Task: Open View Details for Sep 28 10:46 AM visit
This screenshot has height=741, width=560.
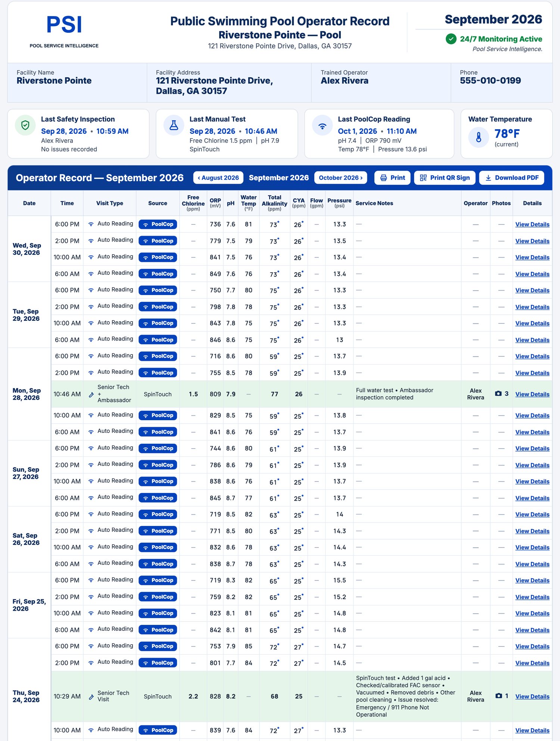Action: 532,394
